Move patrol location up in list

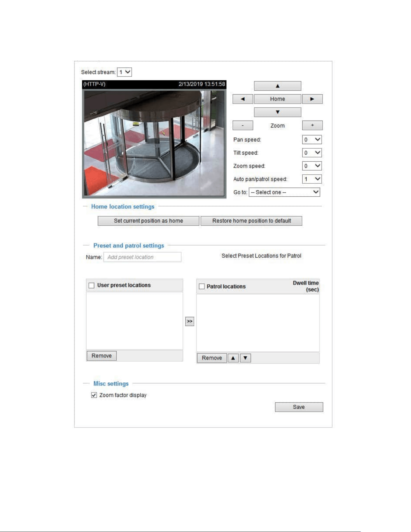(x=233, y=358)
